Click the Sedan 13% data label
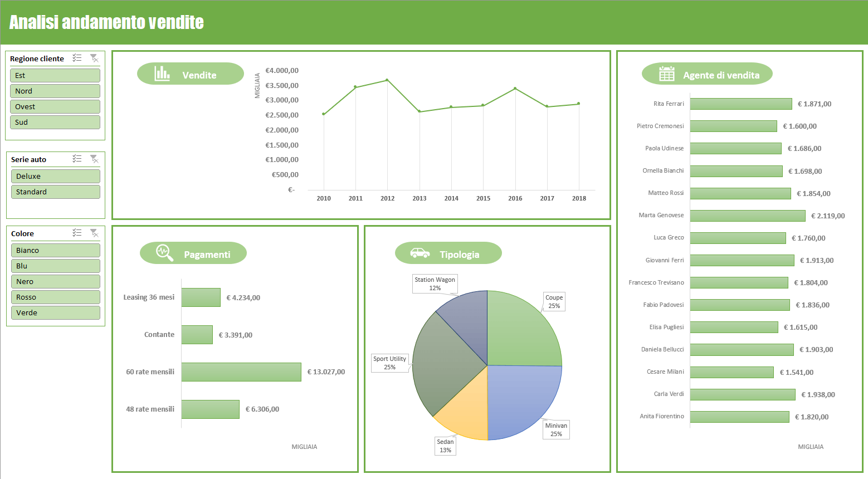 [x=445, y=446]
